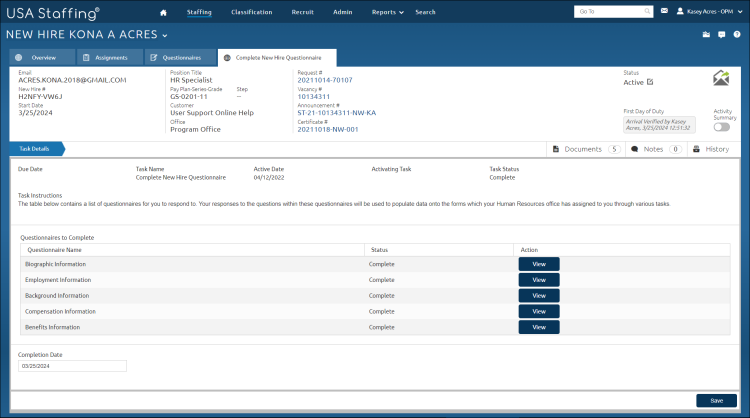Click the envelope notification icon near Status
Image resolution: width=750 pixels, height=418 pixels.
click(721, 78)
